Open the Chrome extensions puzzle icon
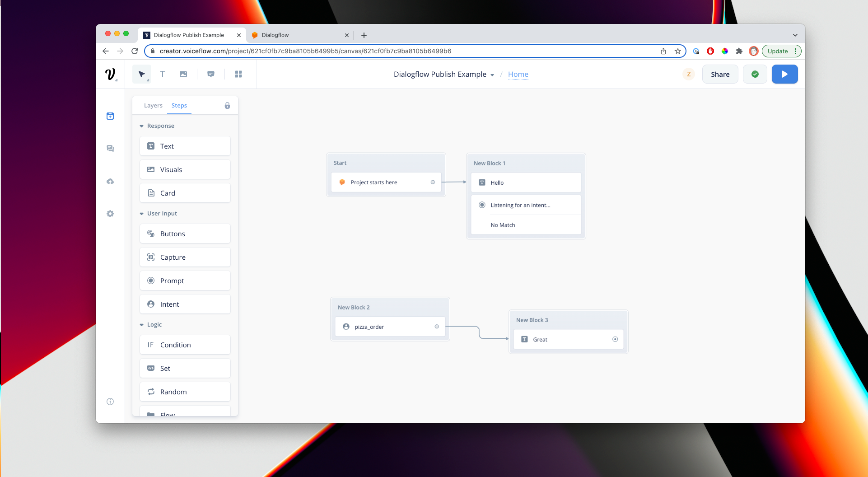 pyautogui.click(x=739, y=51)
